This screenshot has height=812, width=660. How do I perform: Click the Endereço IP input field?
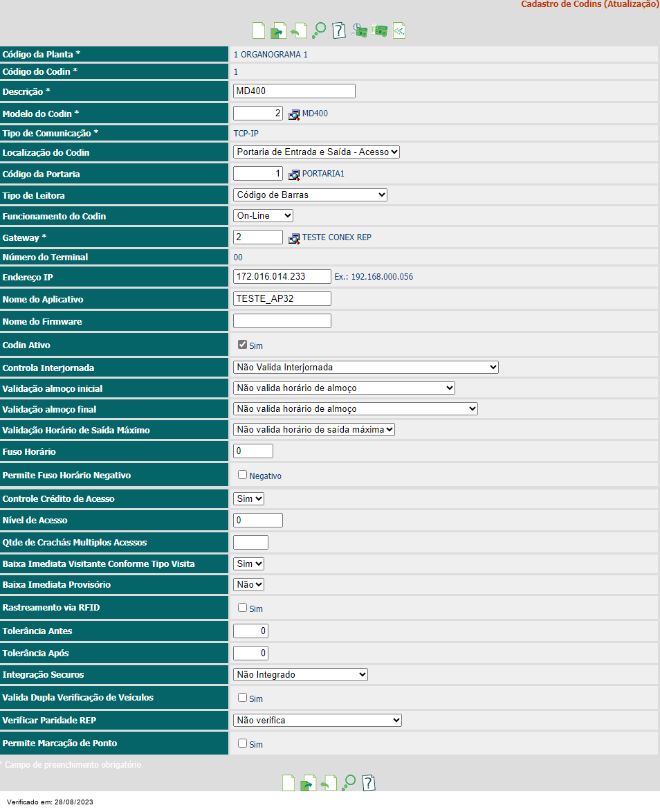[282, 276]
